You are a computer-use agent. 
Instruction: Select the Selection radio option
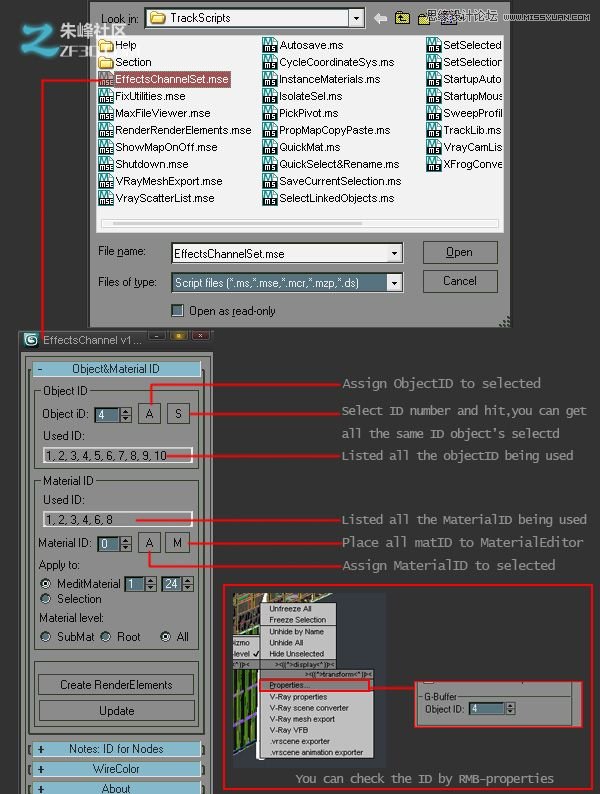[46, 599]
